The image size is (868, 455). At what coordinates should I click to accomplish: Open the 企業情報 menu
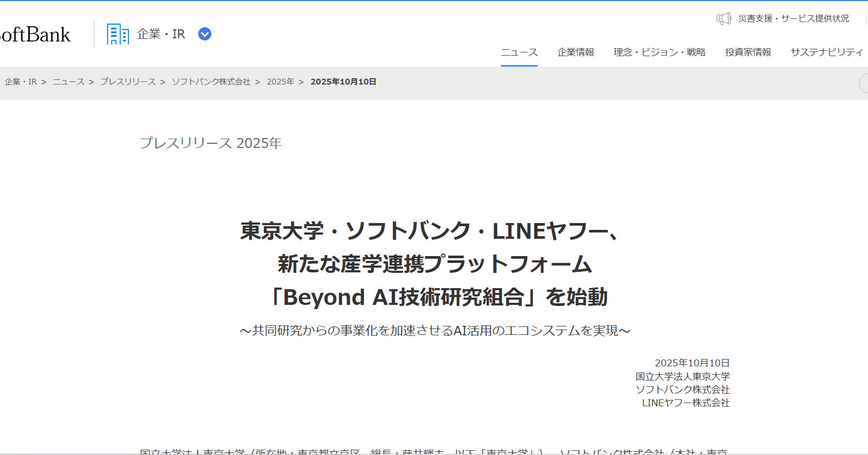(x=575, y=52)
